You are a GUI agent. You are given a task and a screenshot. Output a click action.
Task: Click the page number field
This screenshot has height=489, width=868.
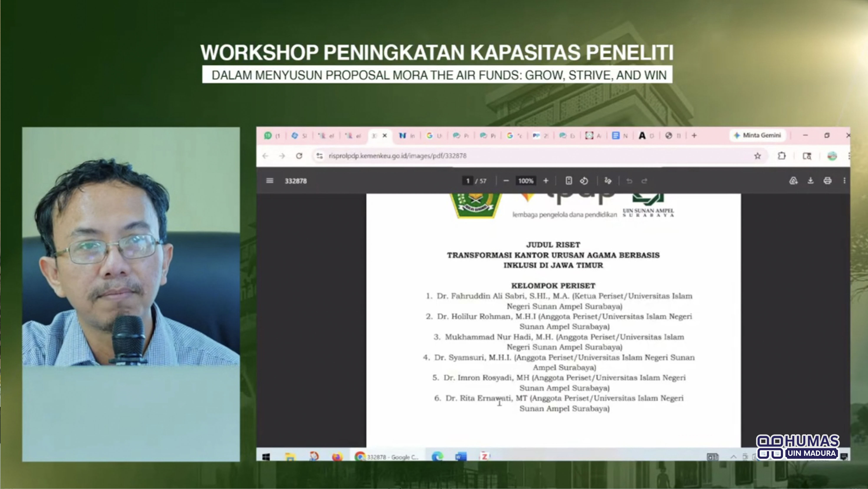coord(467,181)
